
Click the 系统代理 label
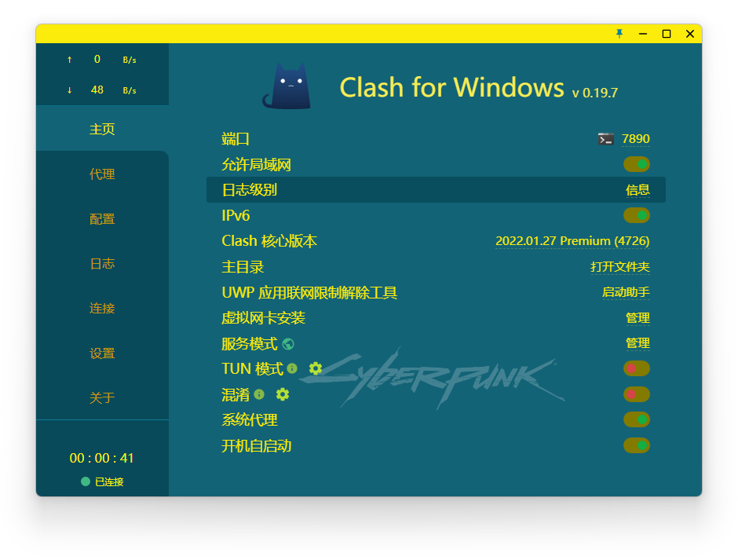click(x=250, y=419)
